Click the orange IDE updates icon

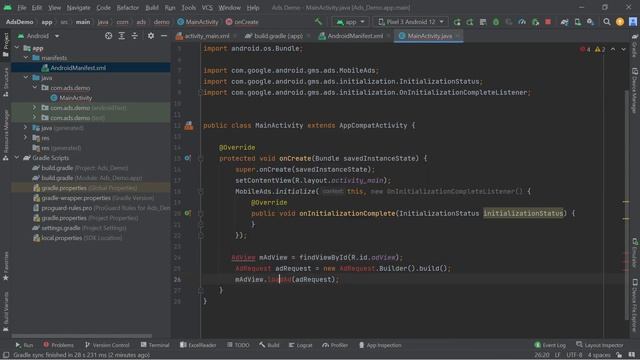click(620, 22)
